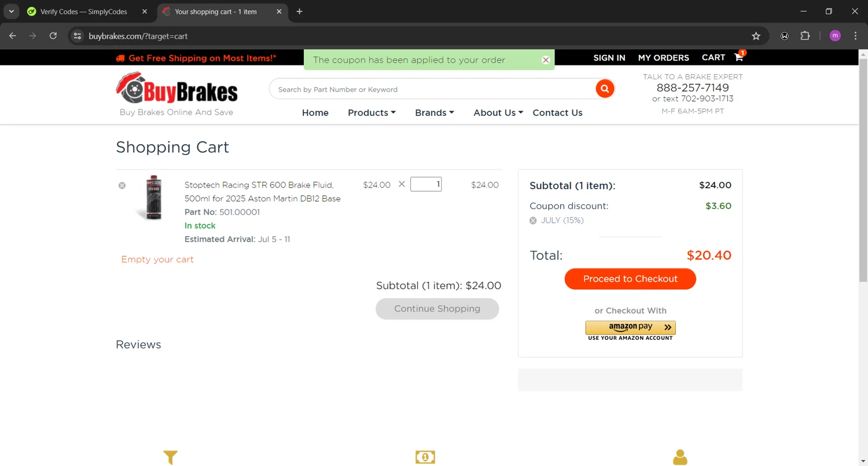
Task: Click the Total $20.40 amount
Action: point(709,255)
